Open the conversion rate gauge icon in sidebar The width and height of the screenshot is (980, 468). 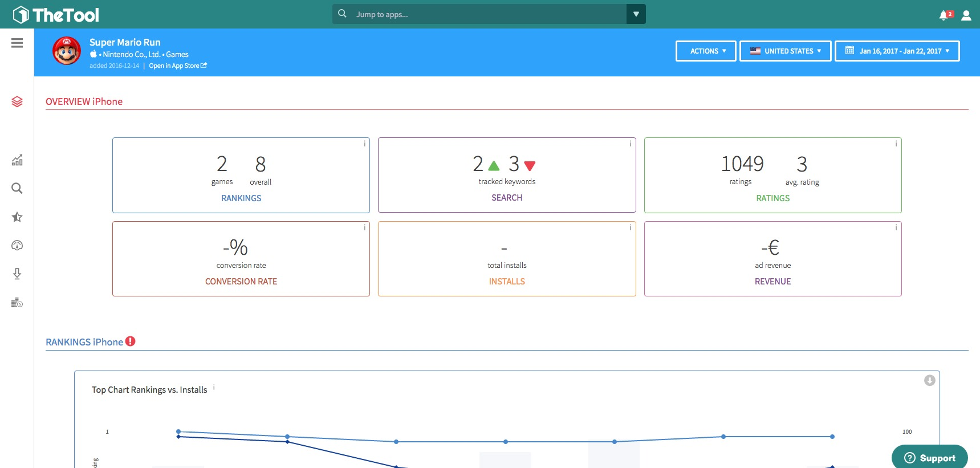point(17,246)
